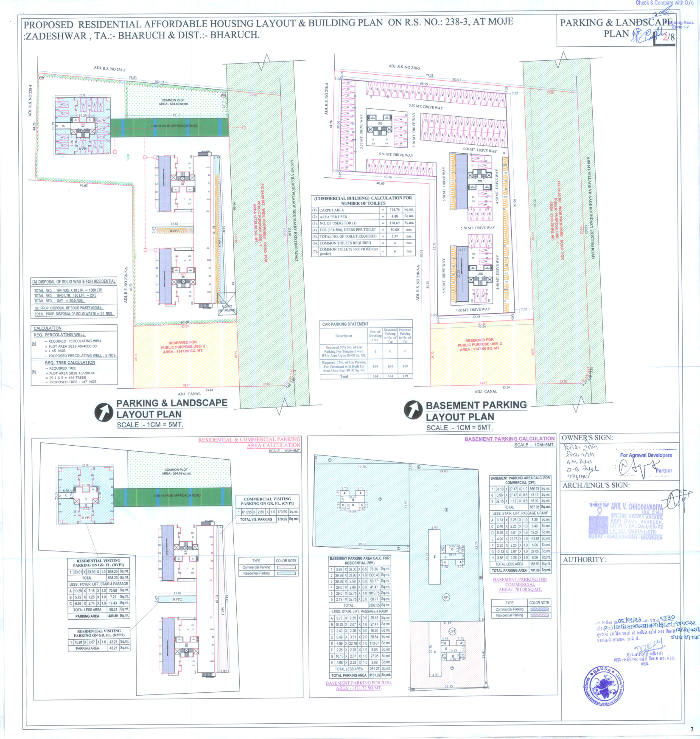This screenshot has height=739, width=700.
Task: Click Residential Parking color swatch under CVP1 table
Action: point(286,573)
